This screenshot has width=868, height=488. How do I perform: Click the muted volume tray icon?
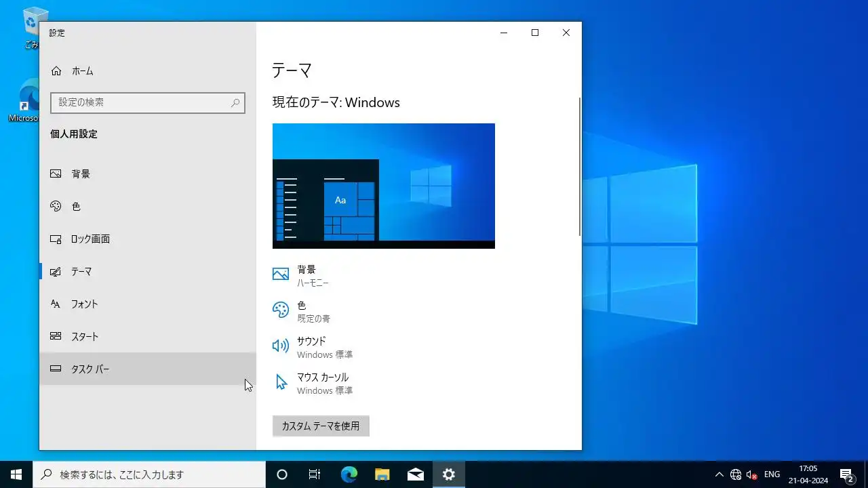[x=751, y=474]
